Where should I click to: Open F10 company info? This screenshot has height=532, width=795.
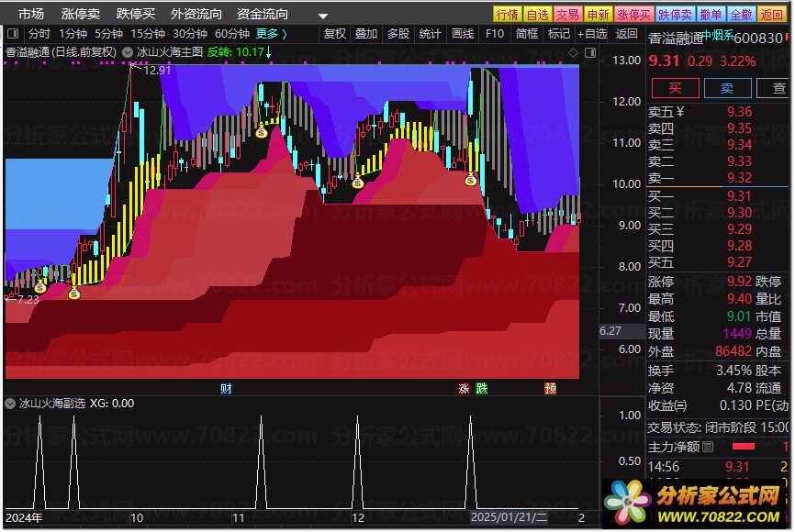(495, 34)
